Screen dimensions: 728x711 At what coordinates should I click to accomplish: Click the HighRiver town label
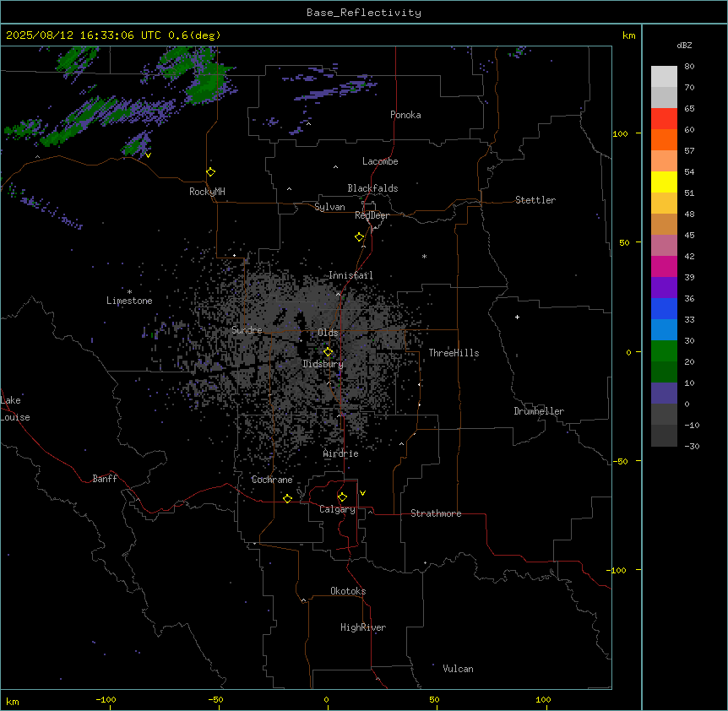click(x=363, y=627)
